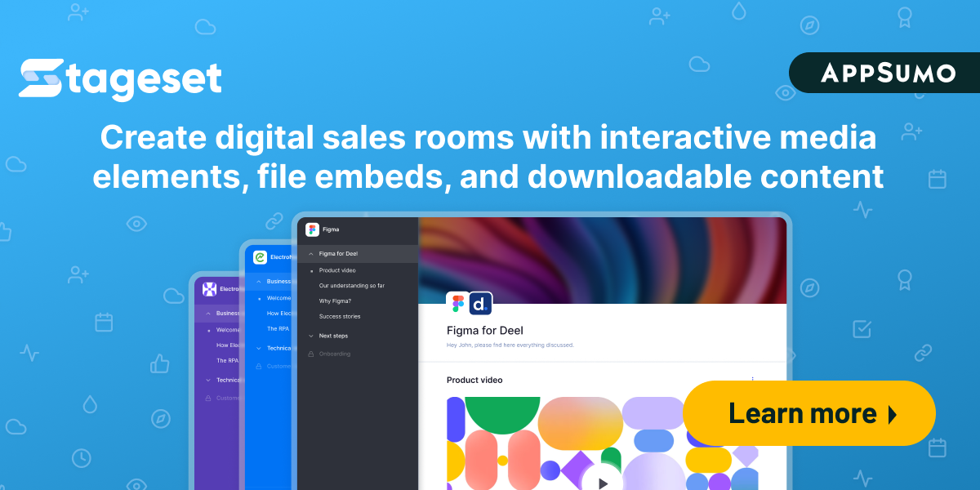This screenshot has width=980, height=490.
Task: Select Product video in the dark sidebar
Action: pyautogui.click(x=337, y=270)
